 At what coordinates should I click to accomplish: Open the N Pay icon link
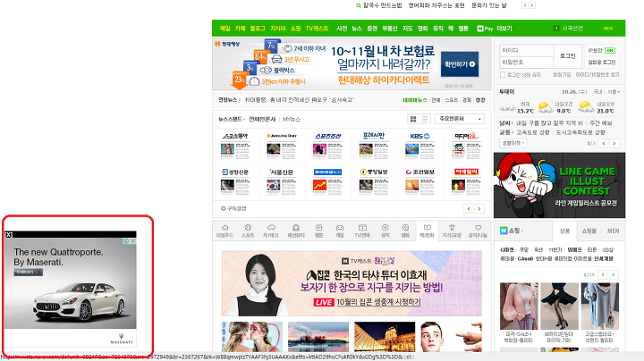(x=485, y=29)
